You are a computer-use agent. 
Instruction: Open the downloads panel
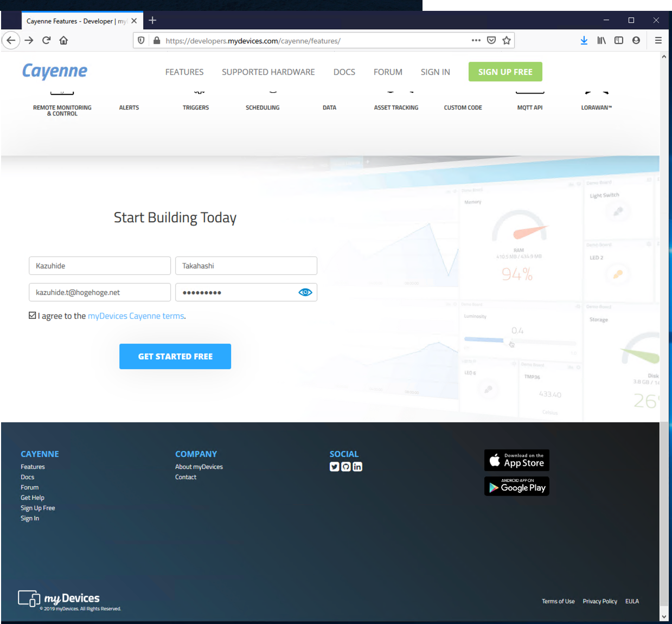coord(584,40)
